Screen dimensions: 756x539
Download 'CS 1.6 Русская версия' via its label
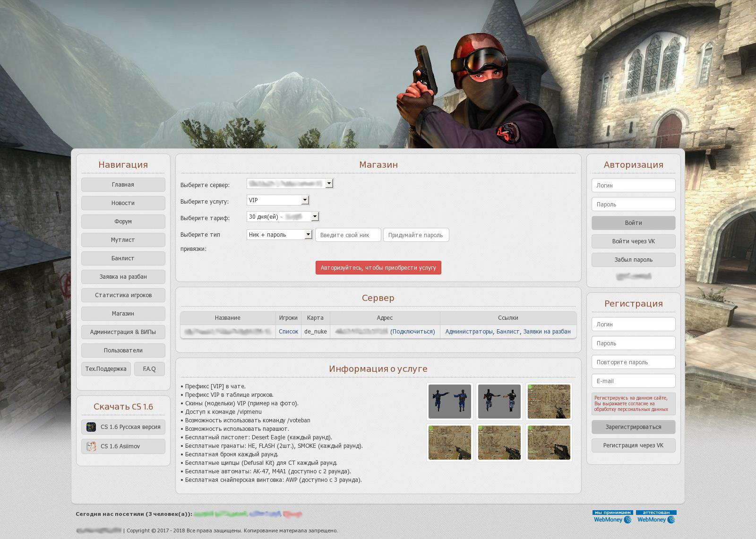click(130, 427)
